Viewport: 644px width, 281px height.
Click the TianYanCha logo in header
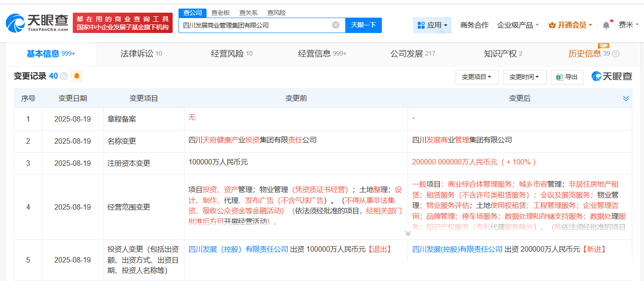(37, 23)
